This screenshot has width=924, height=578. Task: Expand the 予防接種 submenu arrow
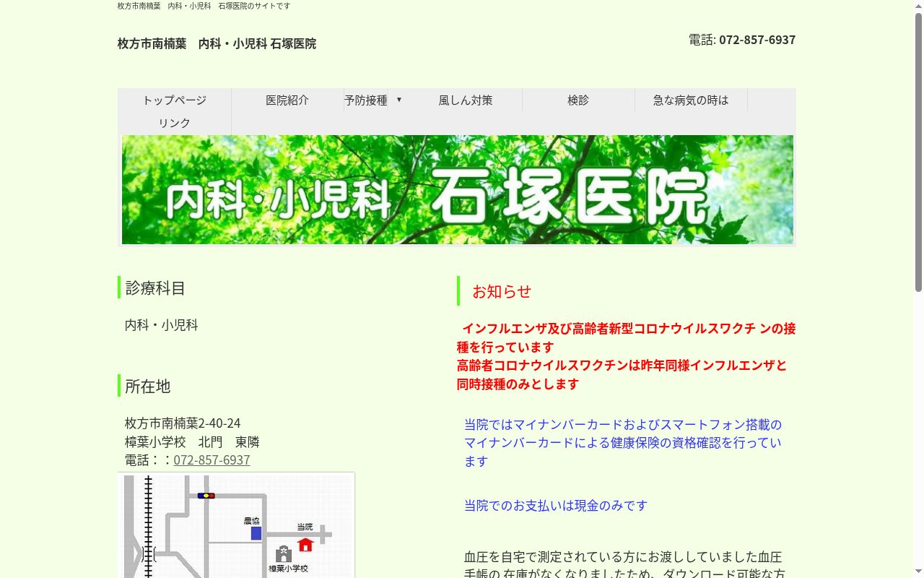pyautogui.click(x=399, y=100)
